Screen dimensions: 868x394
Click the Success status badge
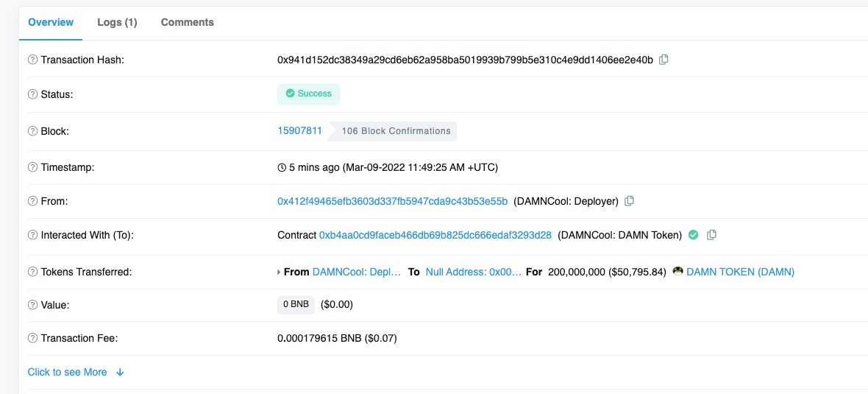308,94
